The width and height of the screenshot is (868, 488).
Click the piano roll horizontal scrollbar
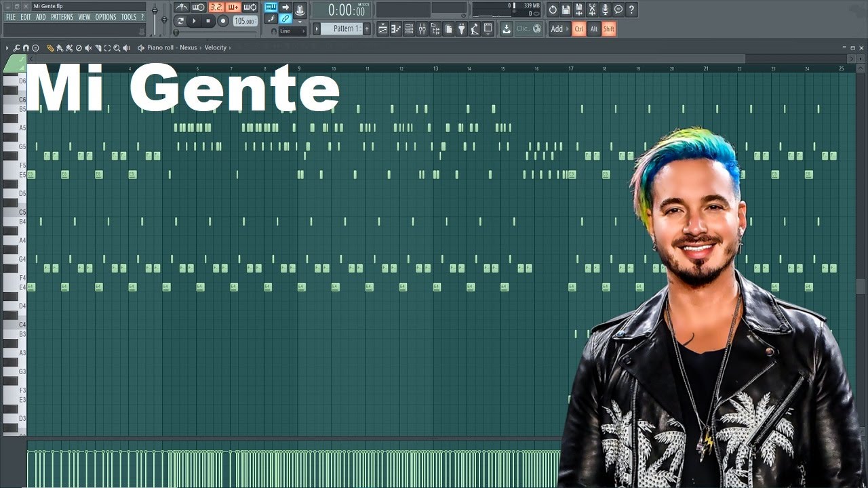point(387,59)
